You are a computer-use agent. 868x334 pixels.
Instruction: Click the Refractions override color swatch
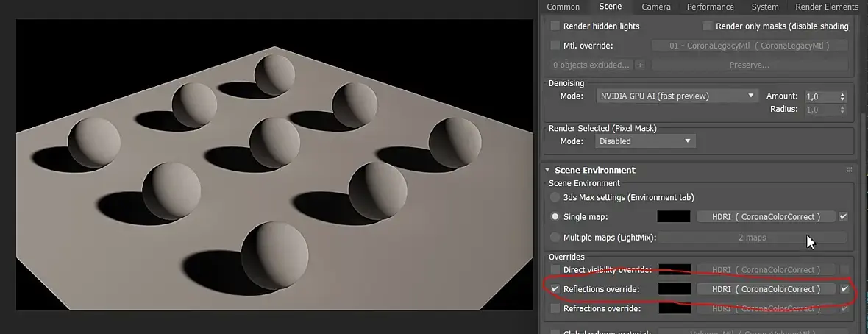pos(675,308)
